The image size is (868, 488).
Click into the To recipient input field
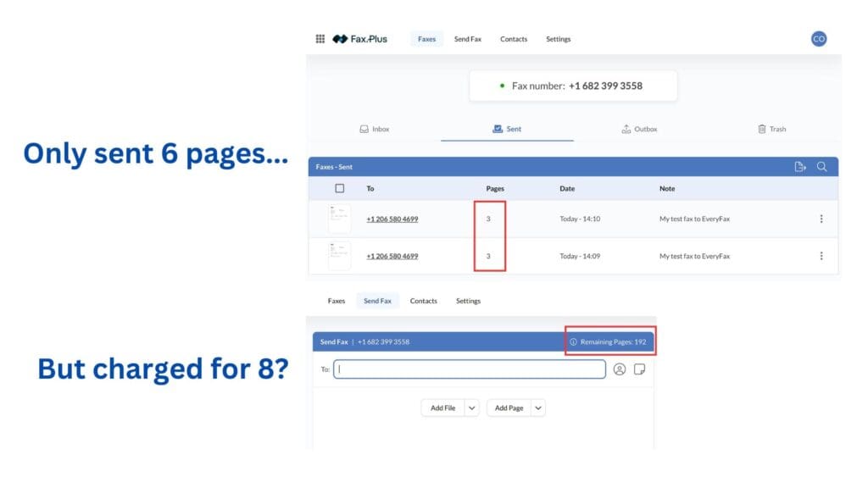(470, 369)
